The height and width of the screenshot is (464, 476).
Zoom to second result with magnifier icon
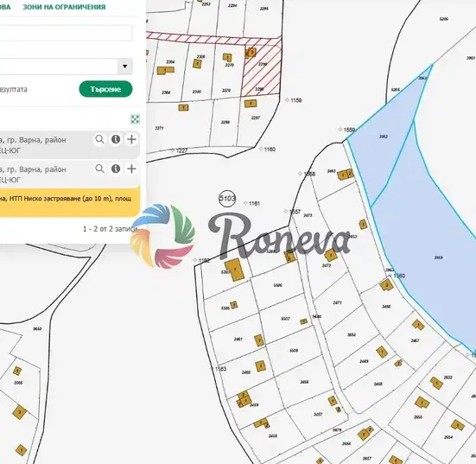pyautogui.click(x=99, y=168)
